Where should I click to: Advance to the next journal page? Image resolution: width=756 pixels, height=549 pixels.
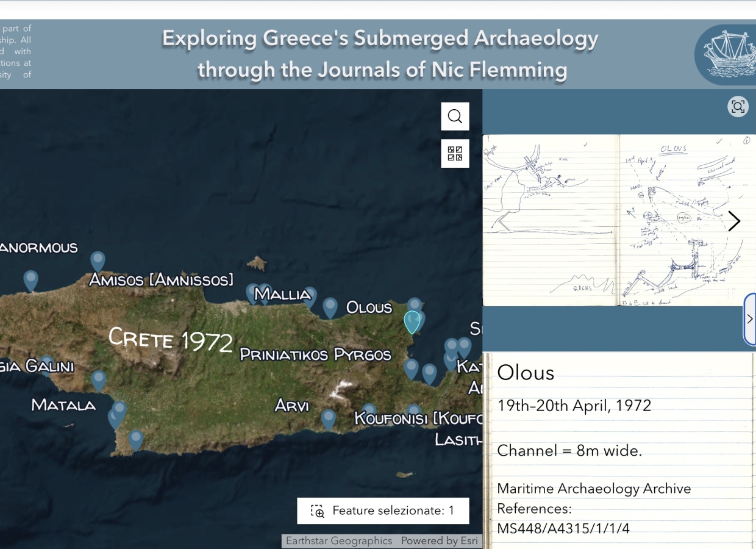pyautogui.click(x=734, y=221)
